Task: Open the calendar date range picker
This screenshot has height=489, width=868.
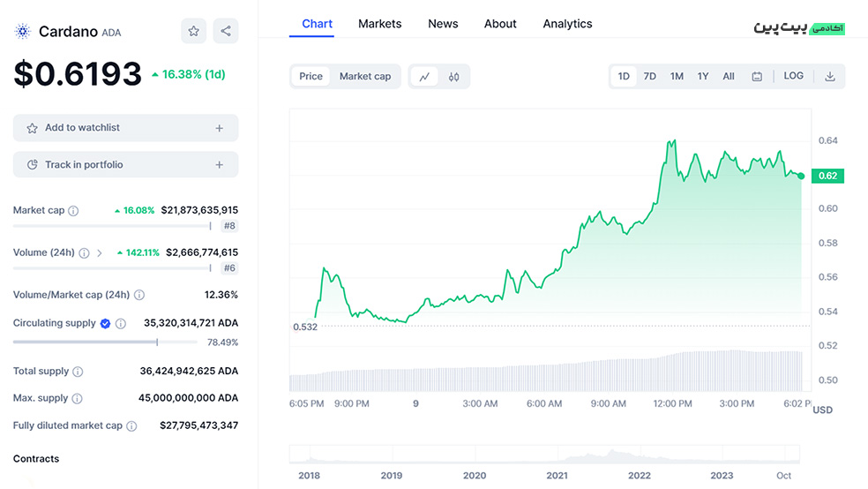Action: 757,77
